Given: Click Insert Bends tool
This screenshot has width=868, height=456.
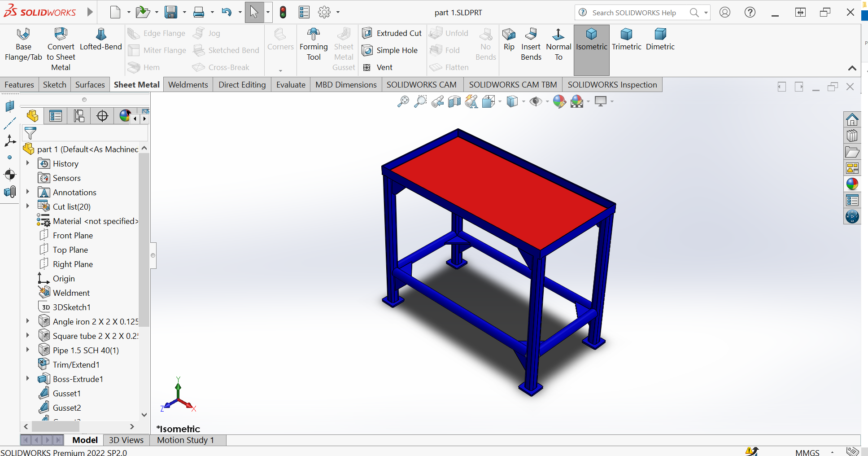Looking at the screenshot, I should [531, 45].
